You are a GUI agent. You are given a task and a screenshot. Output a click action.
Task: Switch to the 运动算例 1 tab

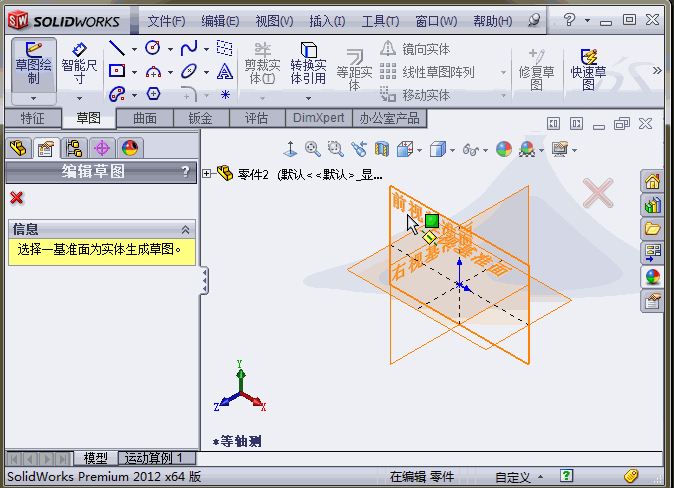coord(156,458)
